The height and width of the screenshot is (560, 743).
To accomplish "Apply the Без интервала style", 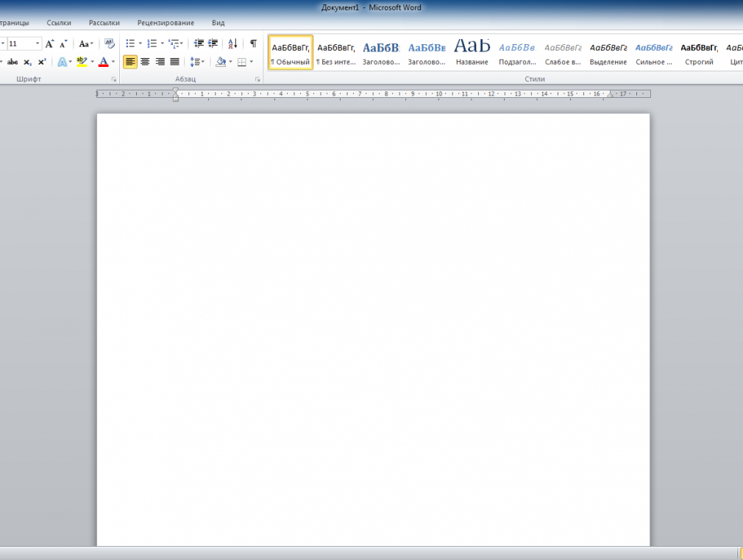I will (x=336, y=53).
